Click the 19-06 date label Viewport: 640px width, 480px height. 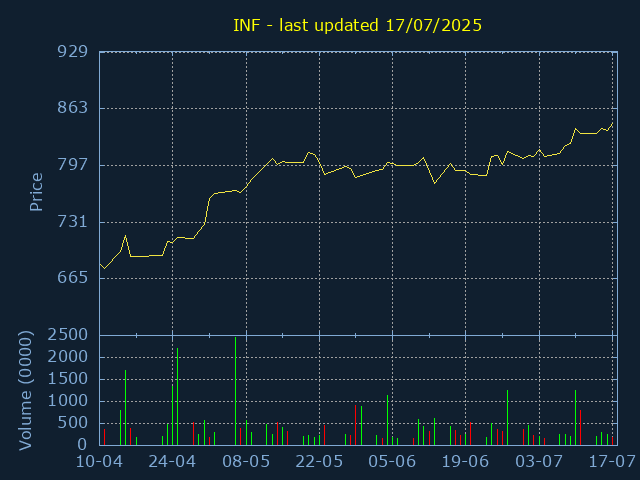(465, 462)
